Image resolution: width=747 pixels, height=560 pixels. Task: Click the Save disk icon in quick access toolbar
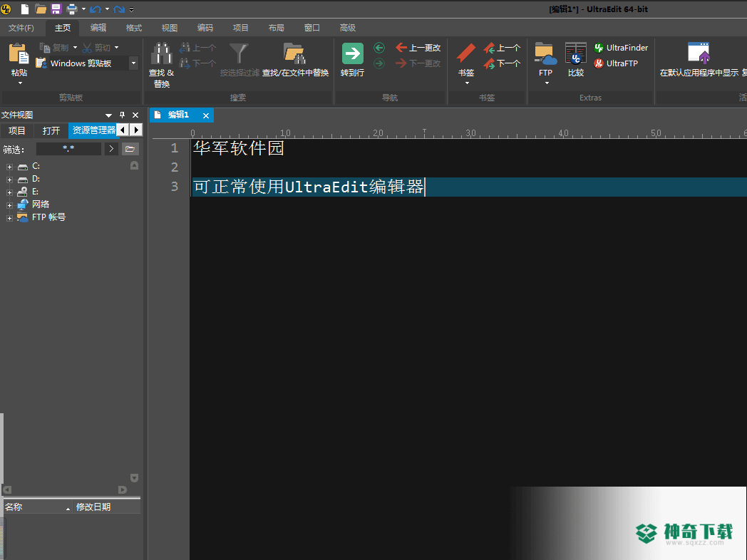(x=56, y=9)
